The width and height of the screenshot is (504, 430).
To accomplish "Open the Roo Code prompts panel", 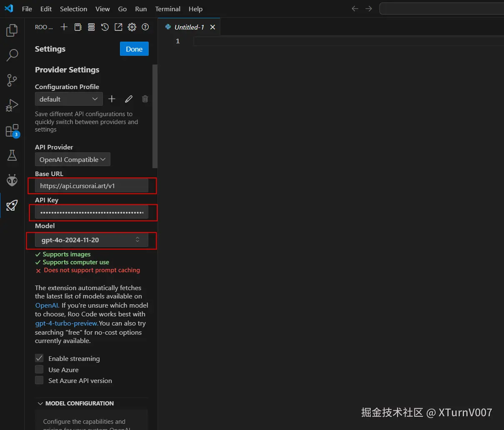I will (x=77, y=27).
